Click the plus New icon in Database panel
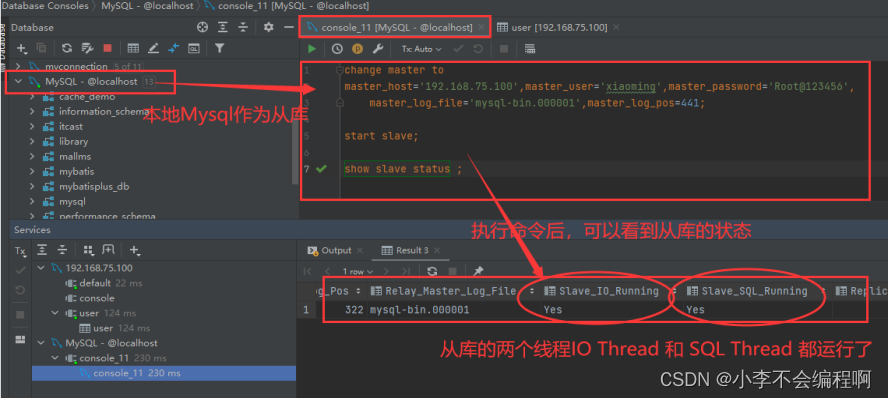 click(22, 48)
